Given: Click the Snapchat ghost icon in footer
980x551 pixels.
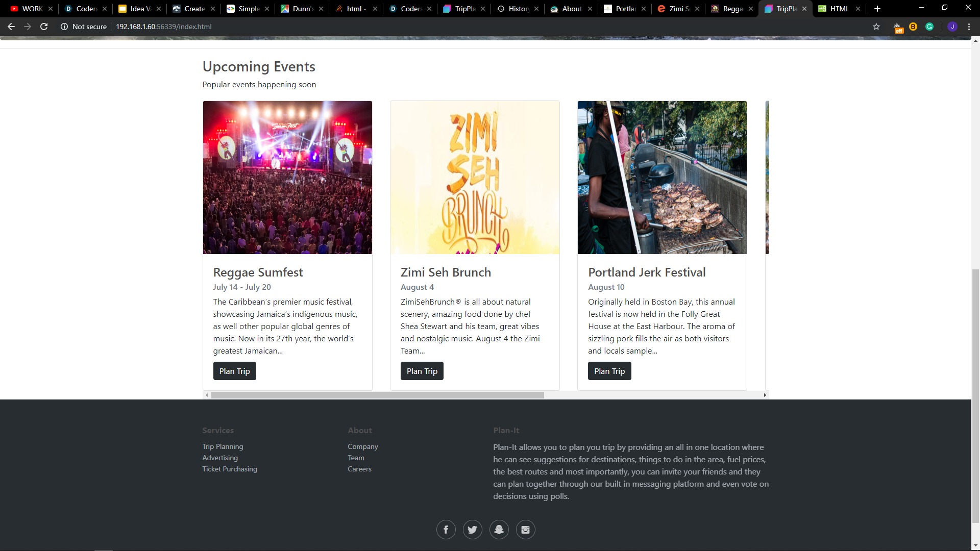Looking at the screenshot, I should coord(499,530).
